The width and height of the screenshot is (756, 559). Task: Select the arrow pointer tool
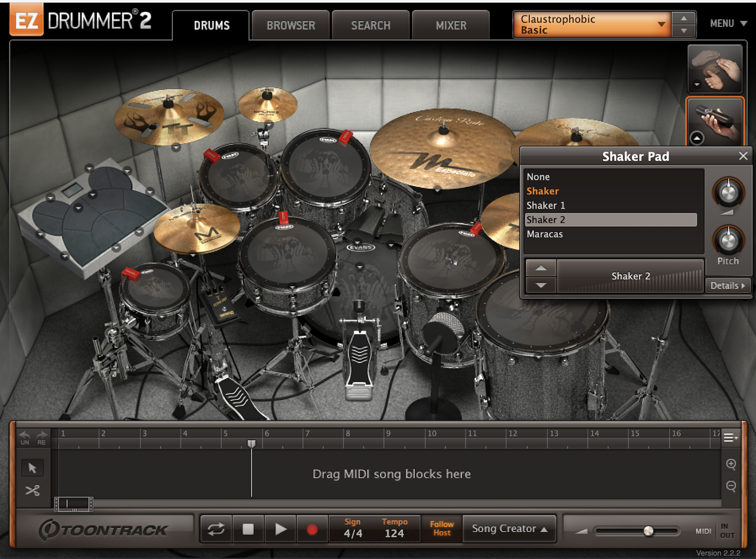tap(32, 468)
